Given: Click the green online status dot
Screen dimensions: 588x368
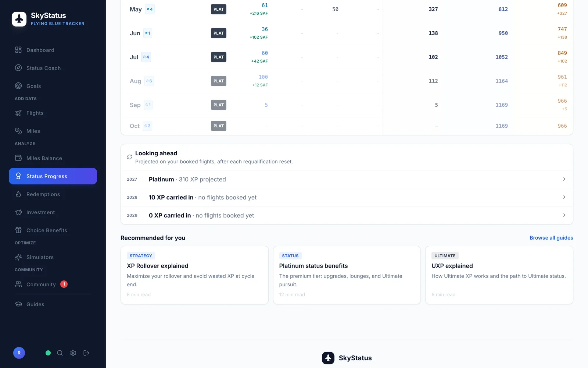Looking at the screenshot, I should pos(48,353).
